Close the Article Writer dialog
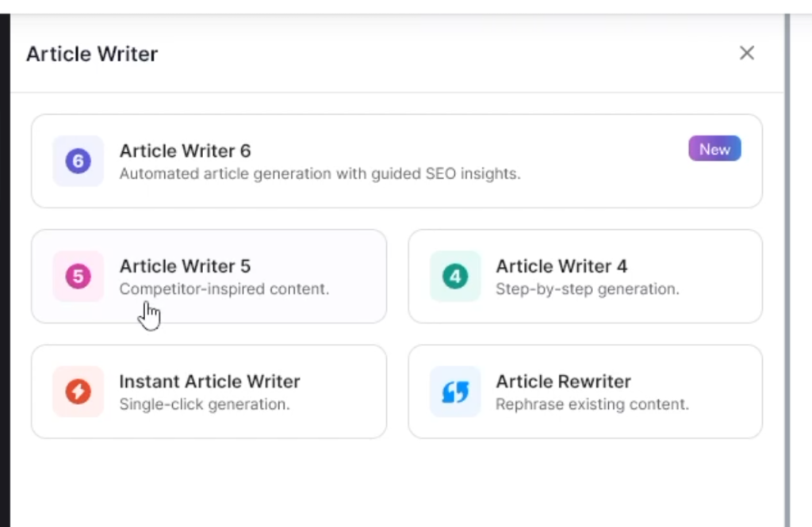This screenshot has width=812, height=527. (x=746, y=52)
